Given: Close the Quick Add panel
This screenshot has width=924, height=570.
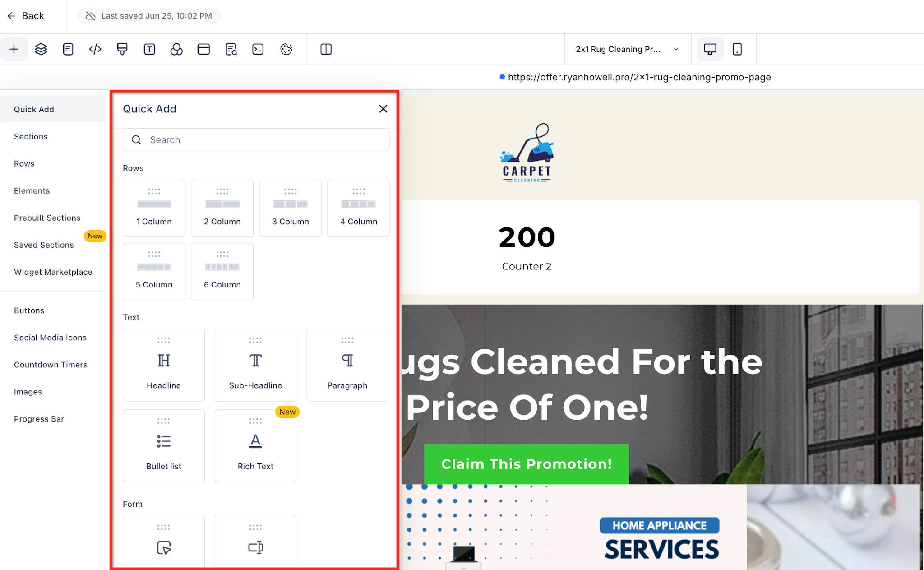Looking at the screenshot, I should pos(383,109).
